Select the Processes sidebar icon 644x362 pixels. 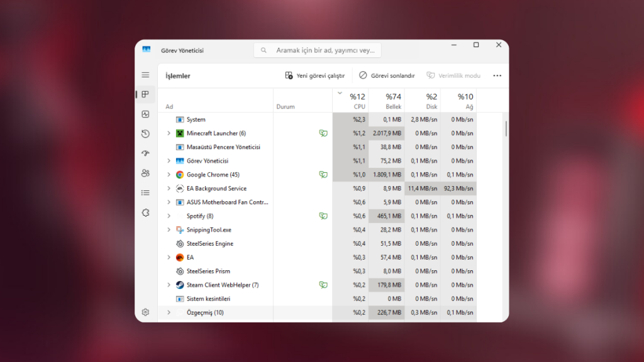145,94
